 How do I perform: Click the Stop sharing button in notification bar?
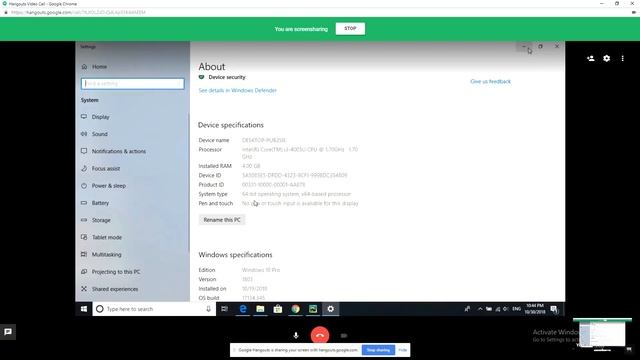pyautogui.click(x=378, y=350)
